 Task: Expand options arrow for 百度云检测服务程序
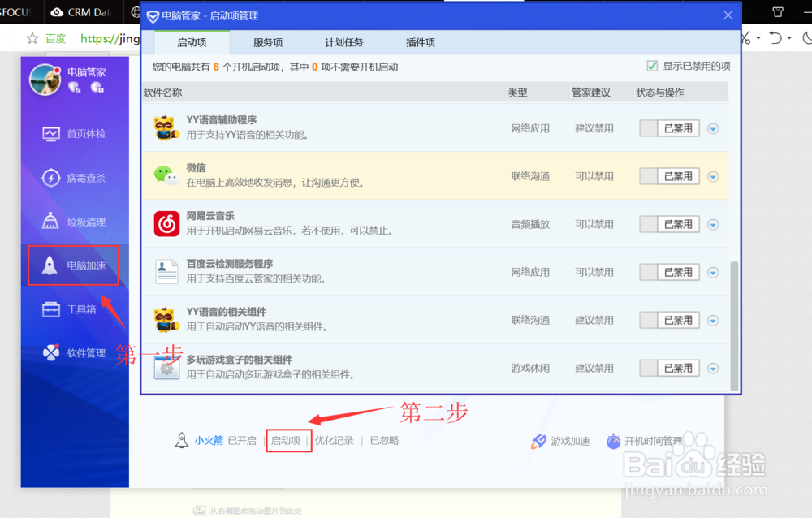pyautogui.click(x=713, y=273)
